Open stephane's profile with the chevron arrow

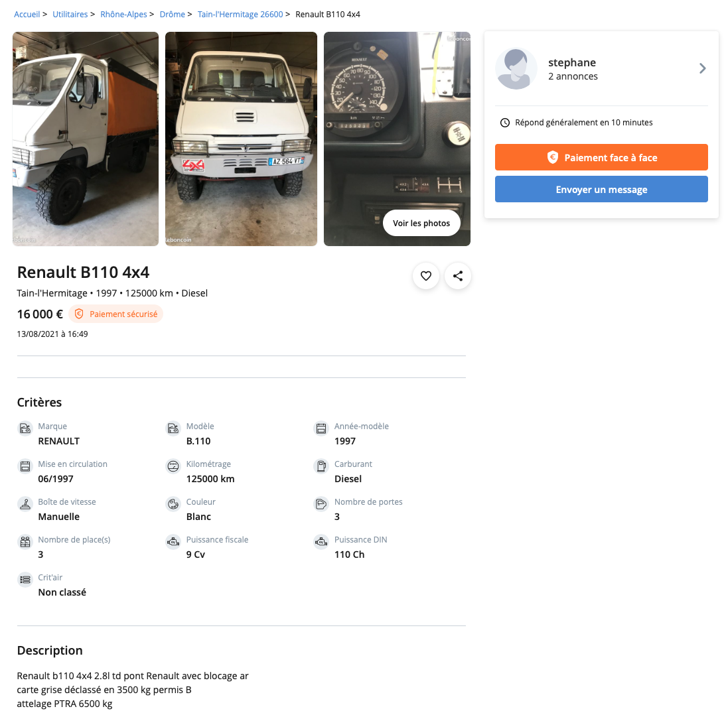[702, 68]
